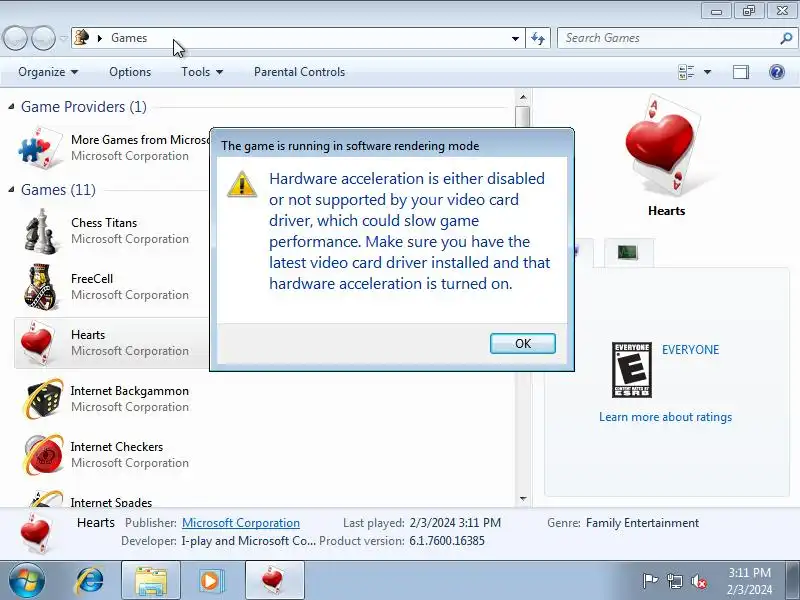Click the Chess Titans game icon
800x600 pixels.
coord(41,231)
